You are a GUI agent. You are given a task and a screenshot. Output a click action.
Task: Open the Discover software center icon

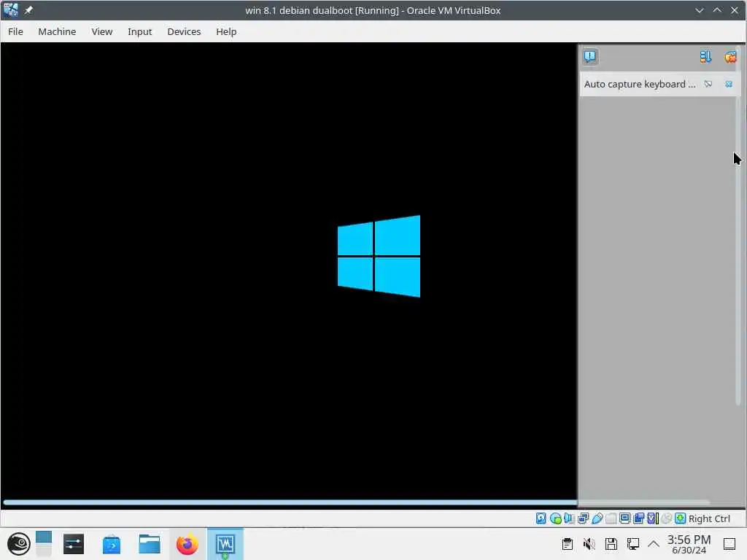point(112,544)
